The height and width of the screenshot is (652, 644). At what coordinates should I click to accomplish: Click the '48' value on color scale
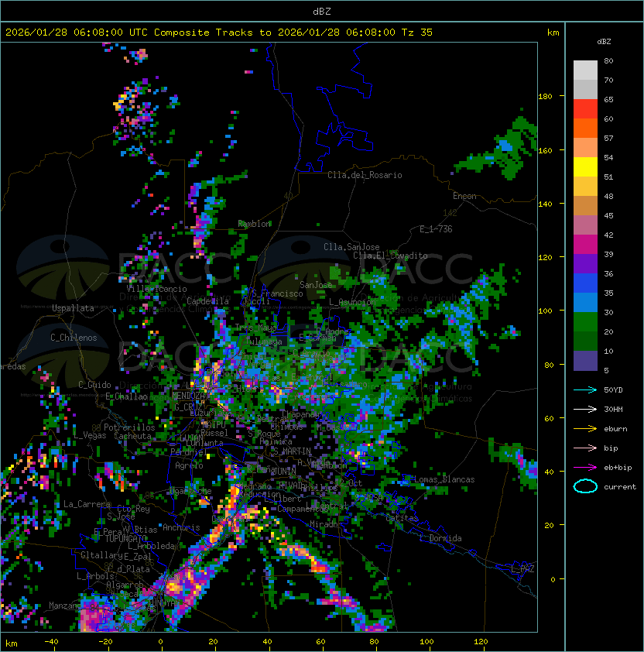(x=608, y=196)
